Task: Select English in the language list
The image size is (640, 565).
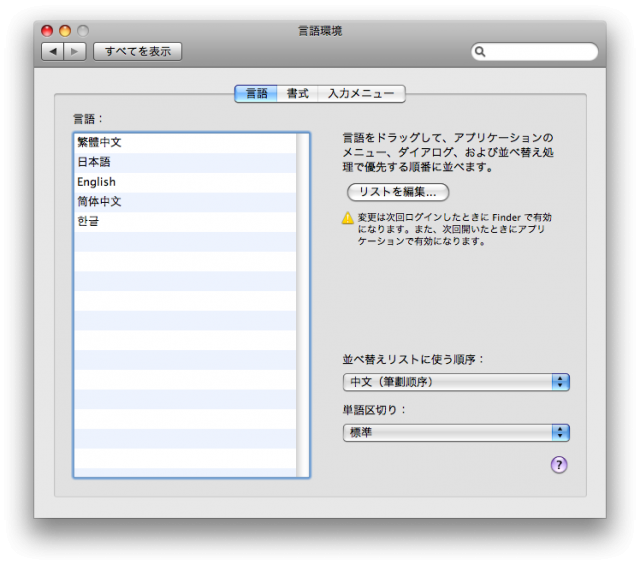Action: click(185, 182)
